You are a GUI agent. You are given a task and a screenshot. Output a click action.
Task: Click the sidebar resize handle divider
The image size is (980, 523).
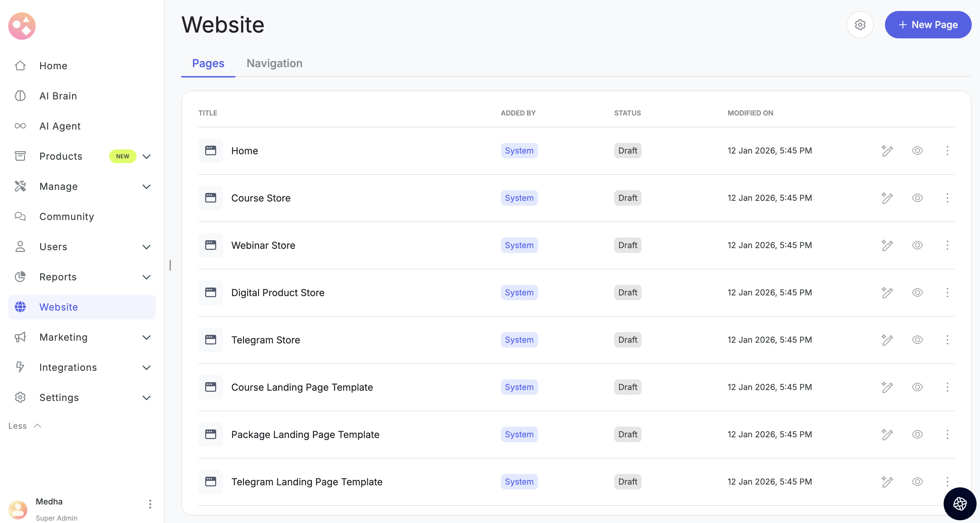[x=170, y=265]
